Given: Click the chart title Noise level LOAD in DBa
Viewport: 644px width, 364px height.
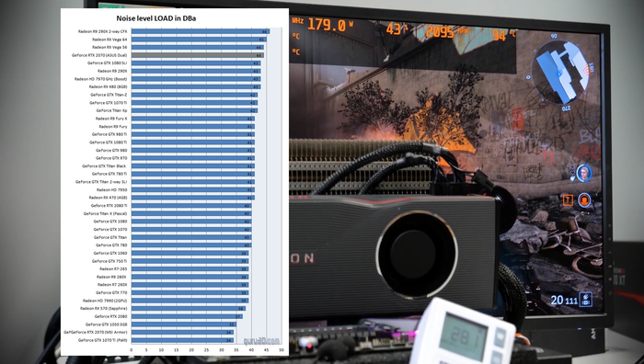Looking at the screenshot, I should [156, 18].
